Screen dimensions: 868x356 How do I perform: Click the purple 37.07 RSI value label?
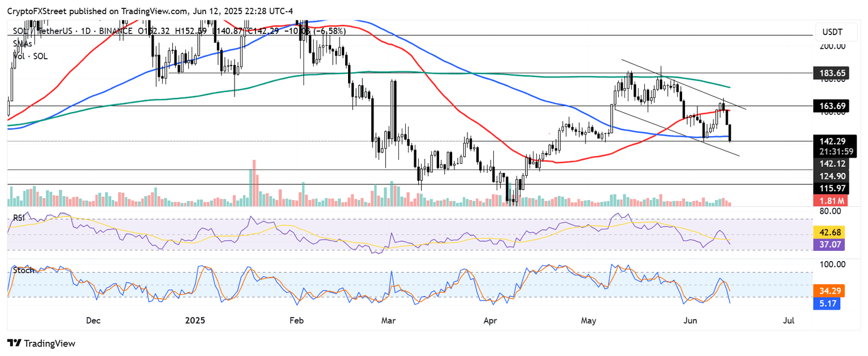point(829,244)
